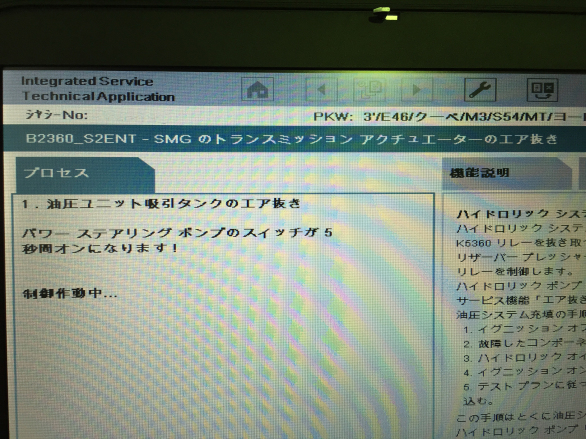
Task: Open the wrench service settings icon
Action: click(x=480, y=89)
